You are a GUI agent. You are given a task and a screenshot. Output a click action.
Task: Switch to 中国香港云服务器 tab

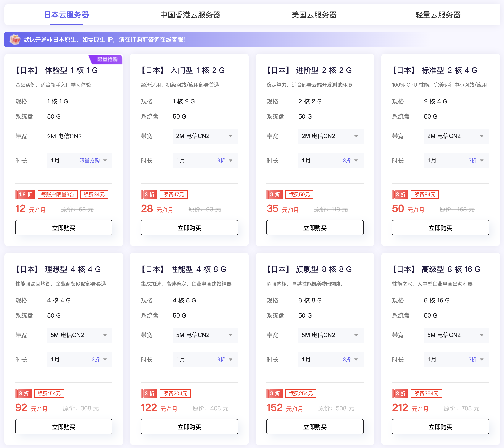click(x=190, y=15)
